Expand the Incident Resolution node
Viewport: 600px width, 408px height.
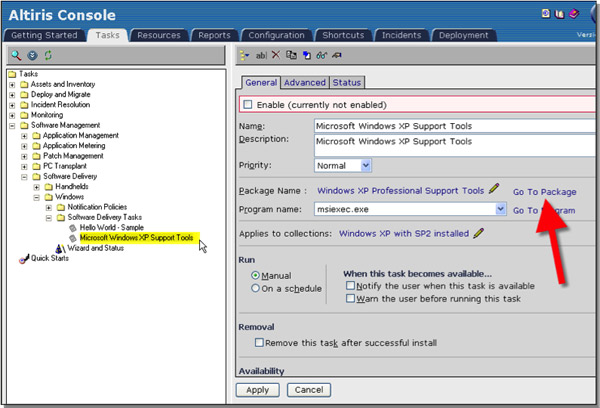[x=12, y=105]
